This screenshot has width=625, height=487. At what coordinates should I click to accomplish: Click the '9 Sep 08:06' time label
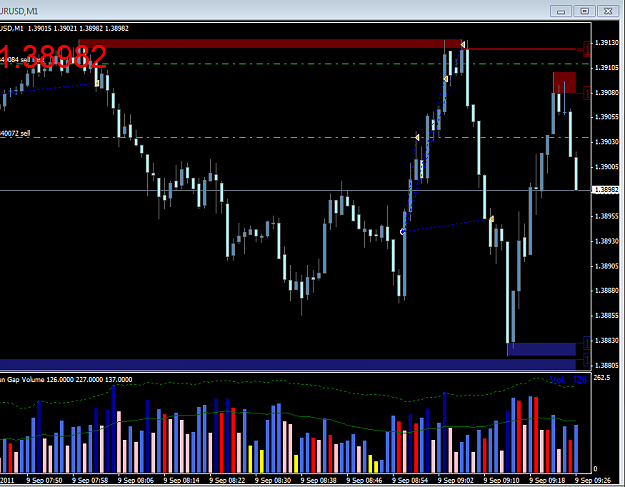pyautogui.click(x=136, y=480)
